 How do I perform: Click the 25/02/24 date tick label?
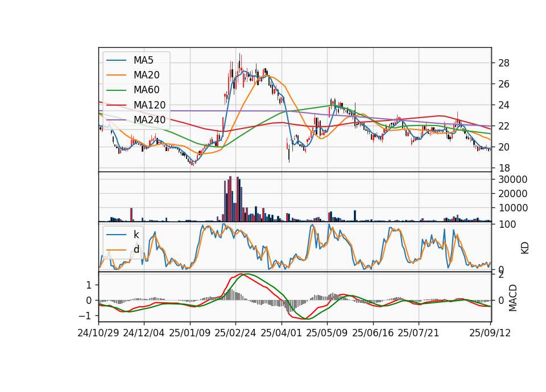point(235,333)
